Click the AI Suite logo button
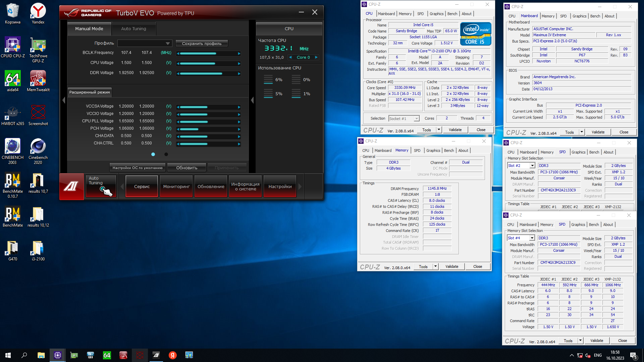The height and width of the screenshot is (362, 644). pos(71,186)
